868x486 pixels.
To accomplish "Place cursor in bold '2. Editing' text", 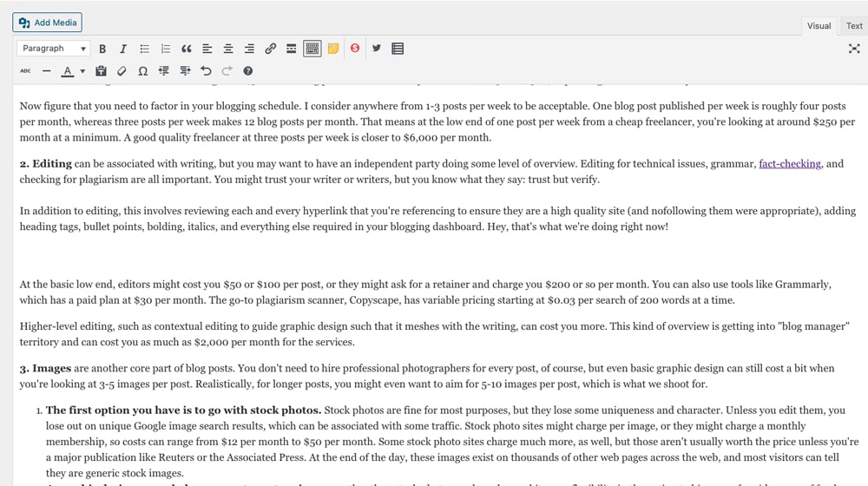I will click(46, 164).
